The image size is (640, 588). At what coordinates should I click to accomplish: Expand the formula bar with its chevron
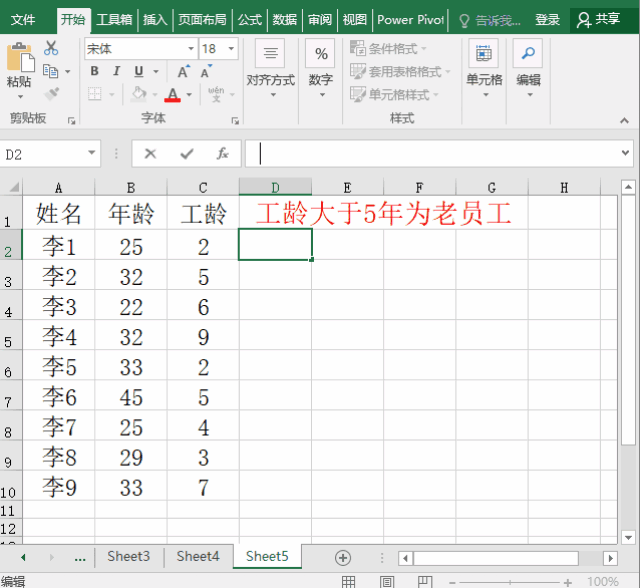[x=625, y=153]
